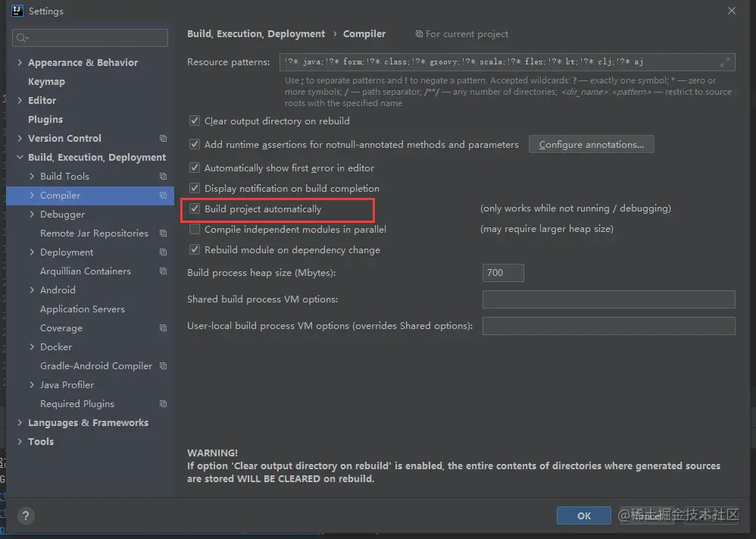Click Shared build process VM options field
756x539 pixels.
tap(608, 299)
